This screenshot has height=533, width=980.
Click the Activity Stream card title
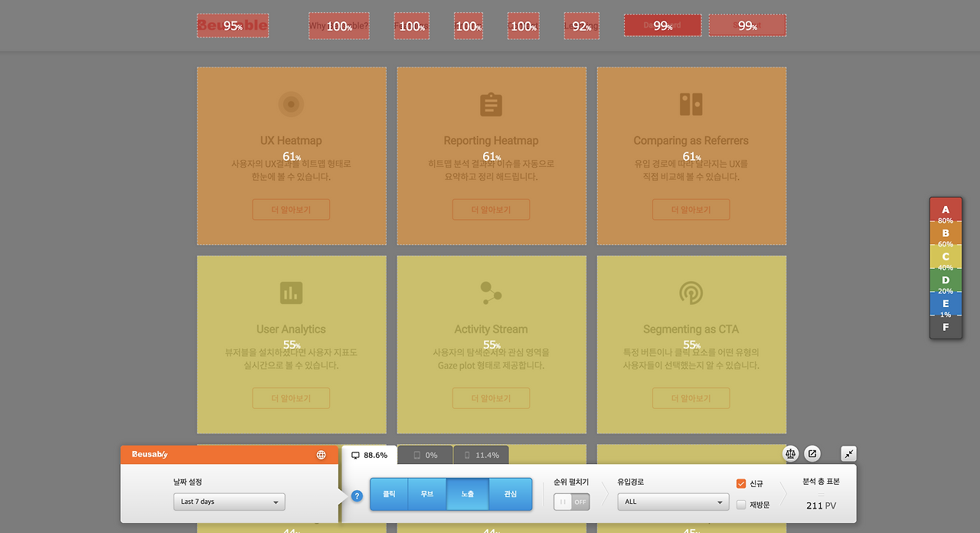click(491, 329)
